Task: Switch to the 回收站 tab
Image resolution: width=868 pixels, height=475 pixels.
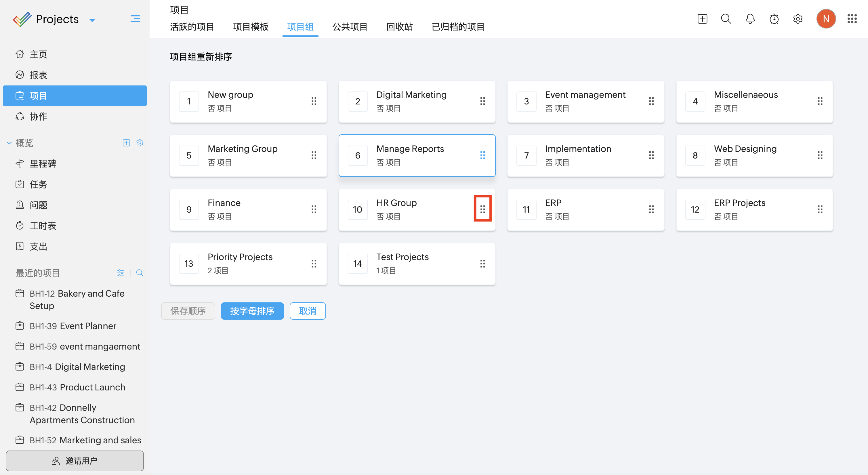Action: pyautogui.click(x=399, y=27)
